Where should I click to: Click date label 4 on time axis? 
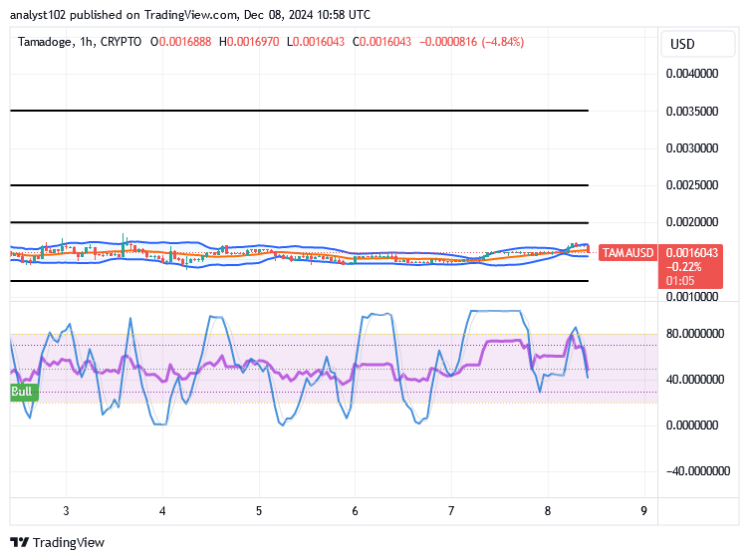162,511
